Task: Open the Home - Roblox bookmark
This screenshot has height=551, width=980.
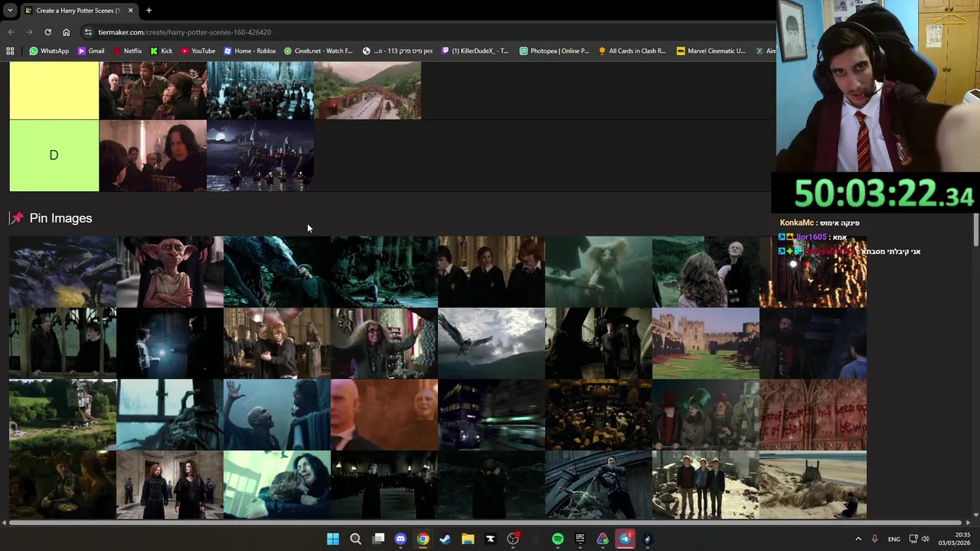Action: (x=249, y=51)
